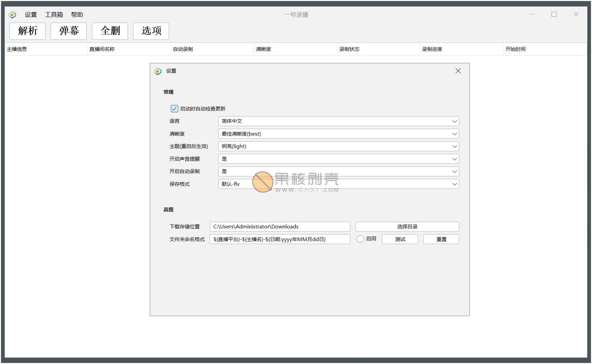Open the 主题 theme dropdown
Image resolution: width=592 pixels, height=364 pixels.
338,146
